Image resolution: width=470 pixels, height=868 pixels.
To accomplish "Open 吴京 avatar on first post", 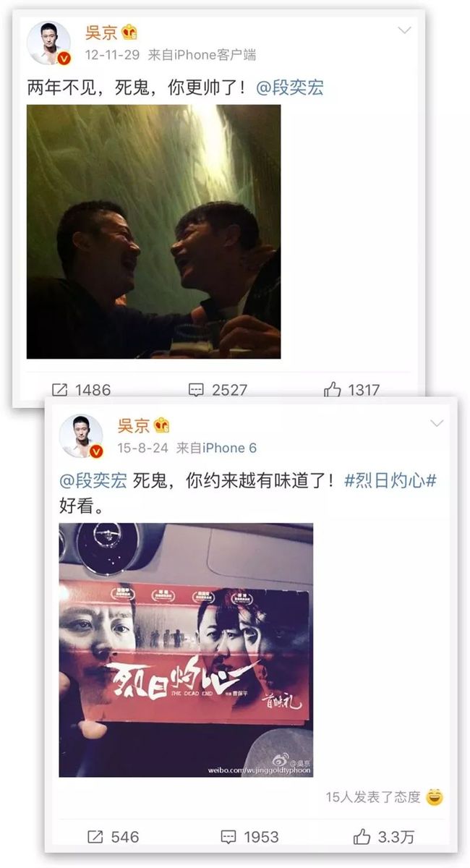I will 49,43.
